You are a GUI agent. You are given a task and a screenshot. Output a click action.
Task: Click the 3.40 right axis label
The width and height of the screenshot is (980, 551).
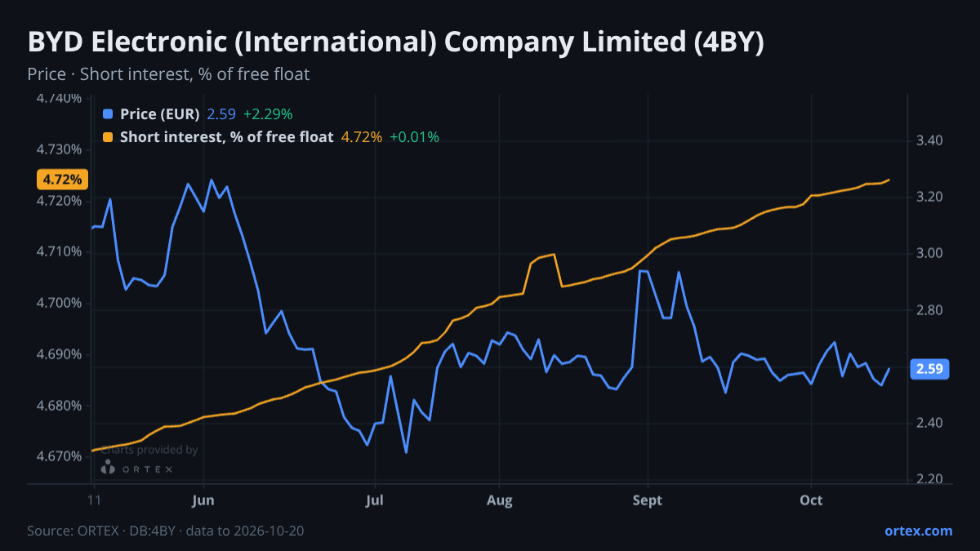pyautogui.click(x=930, y=141)
